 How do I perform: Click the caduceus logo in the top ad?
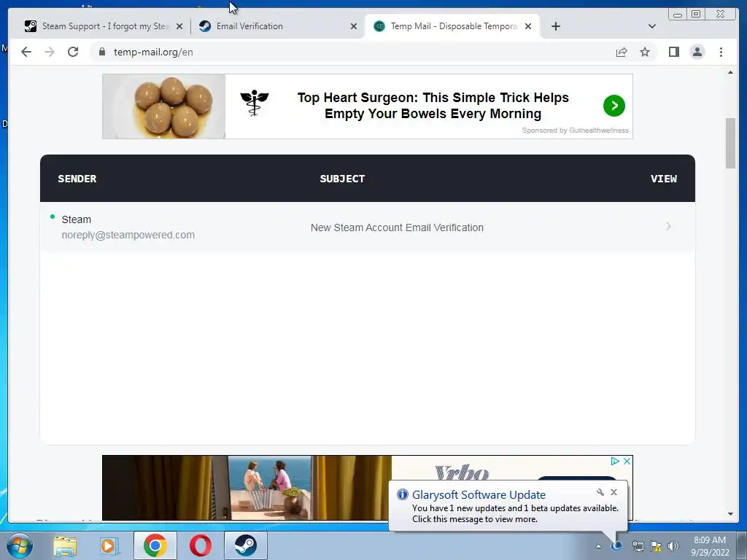coord(255,102)
